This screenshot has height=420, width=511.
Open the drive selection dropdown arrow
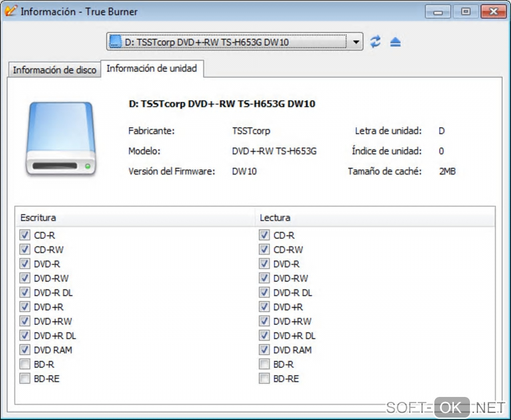point(356,42)
